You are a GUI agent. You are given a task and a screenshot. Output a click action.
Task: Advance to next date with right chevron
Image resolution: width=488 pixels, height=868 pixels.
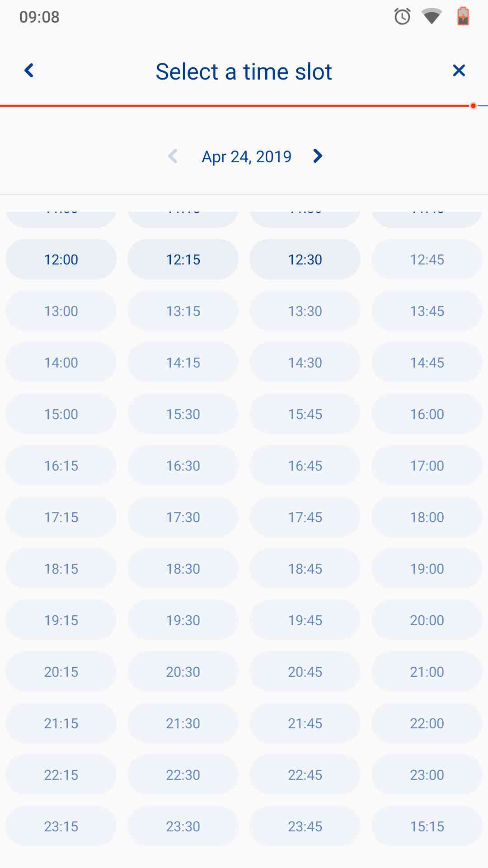point(318,156)
